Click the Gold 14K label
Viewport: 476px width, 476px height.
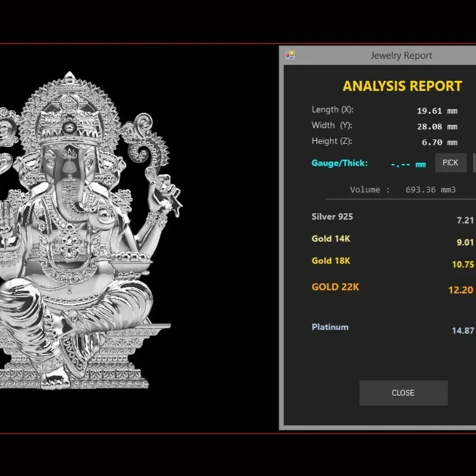[331, 239]
